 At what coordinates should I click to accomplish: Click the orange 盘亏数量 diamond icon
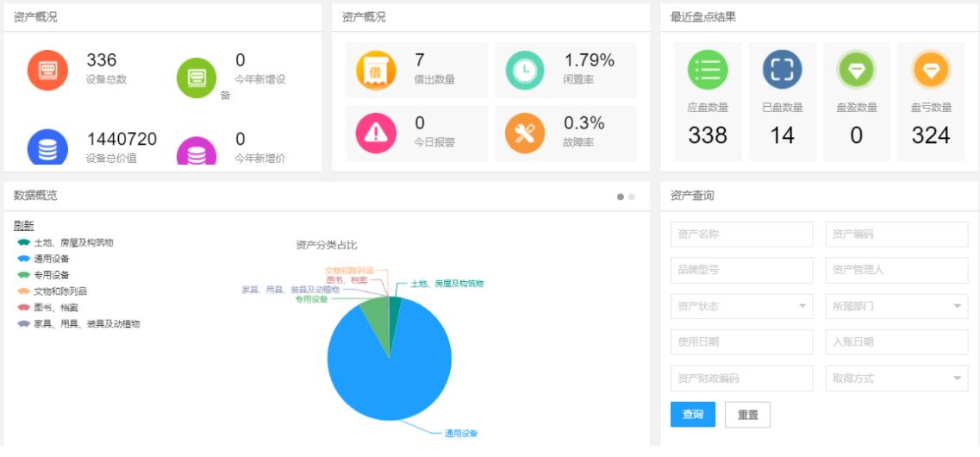coord(931,69)
